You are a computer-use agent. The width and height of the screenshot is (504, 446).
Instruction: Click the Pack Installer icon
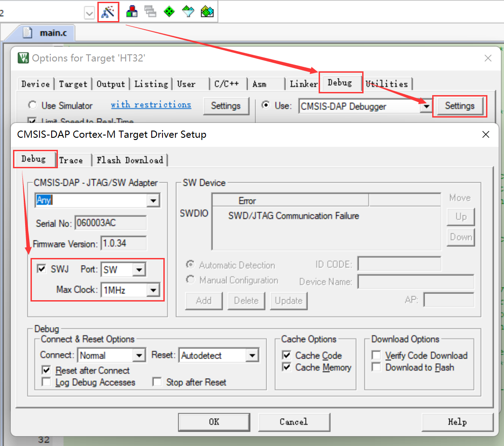pos(207,12)
